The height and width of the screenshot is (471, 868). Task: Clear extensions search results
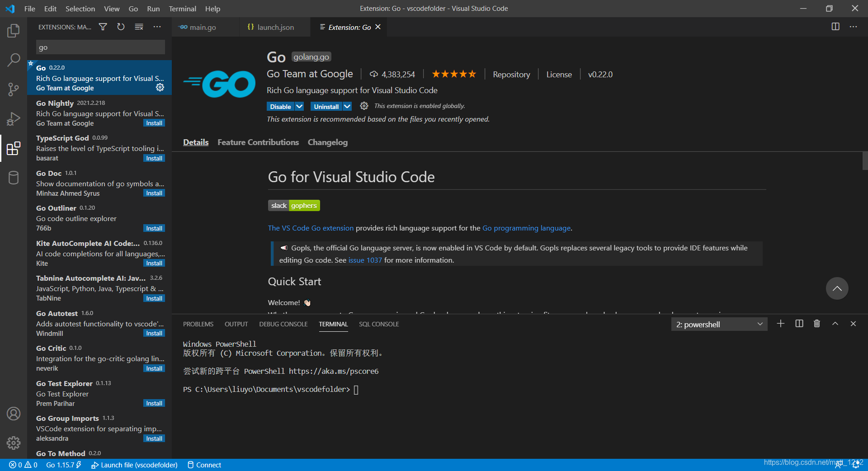139,27
